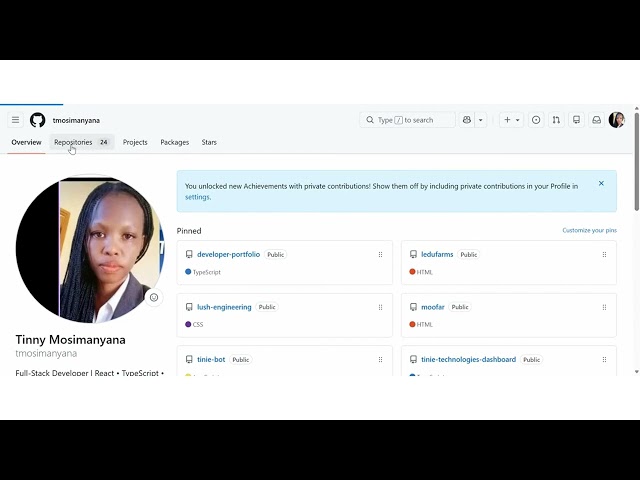Click the blue TypeScript language dot
Image resolution: width=640 pixels, height=480 pixels.
pyautogui.click(x=188, y=272)
